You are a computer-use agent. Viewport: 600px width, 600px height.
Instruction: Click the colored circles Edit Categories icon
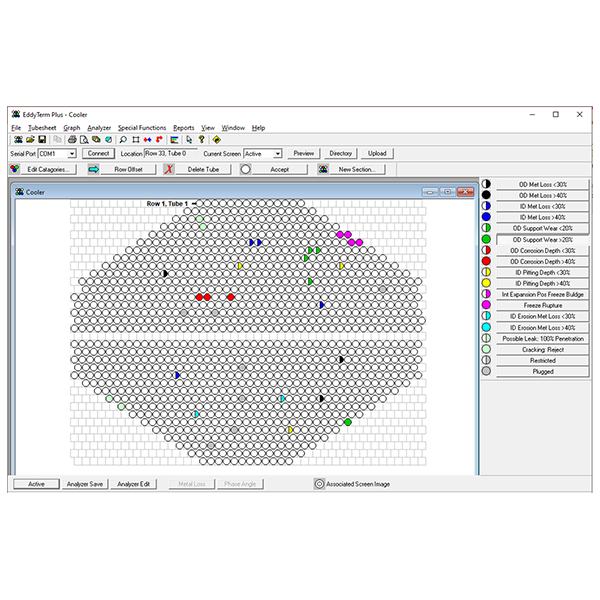[15, 169]
